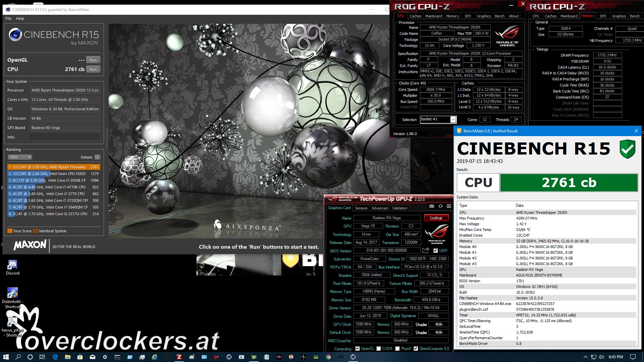This screenshot has height=362, width=644.
Task: Open the Mail app in the taskbar
Action: [92, 357]
